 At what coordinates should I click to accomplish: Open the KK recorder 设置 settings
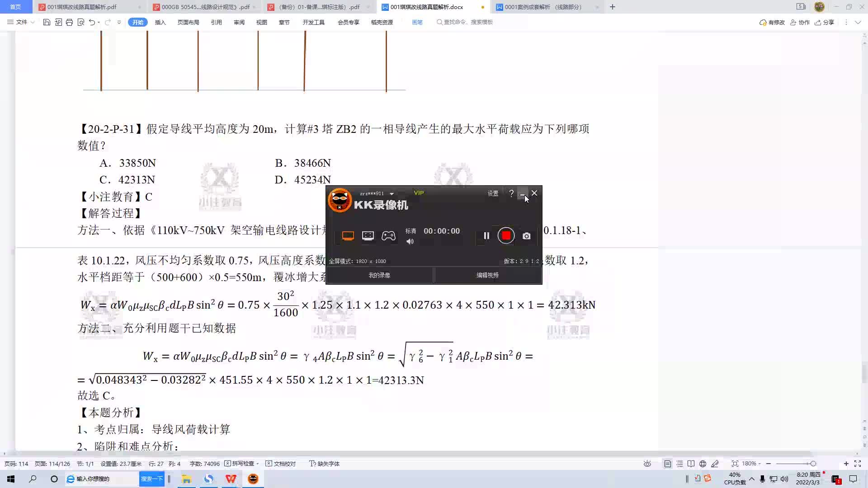493,193
